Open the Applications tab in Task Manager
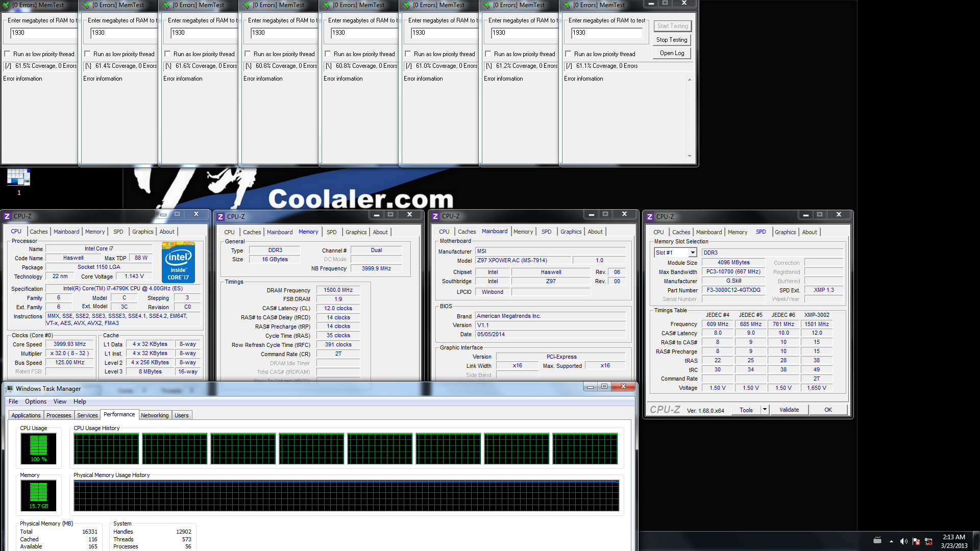Screen dimensions: 980x551 [x=26, y=415]
